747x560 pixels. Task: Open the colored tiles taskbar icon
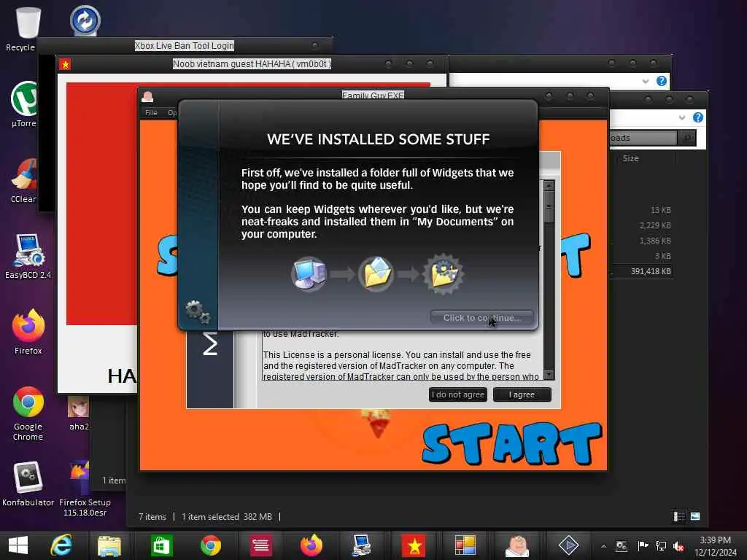465,545
